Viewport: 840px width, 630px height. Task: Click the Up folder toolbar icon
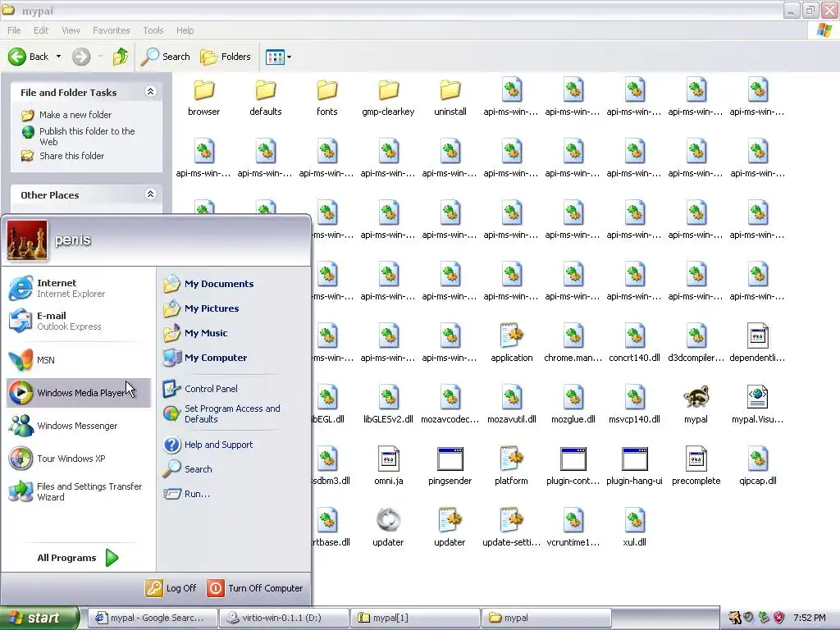[x=121, y=57]
